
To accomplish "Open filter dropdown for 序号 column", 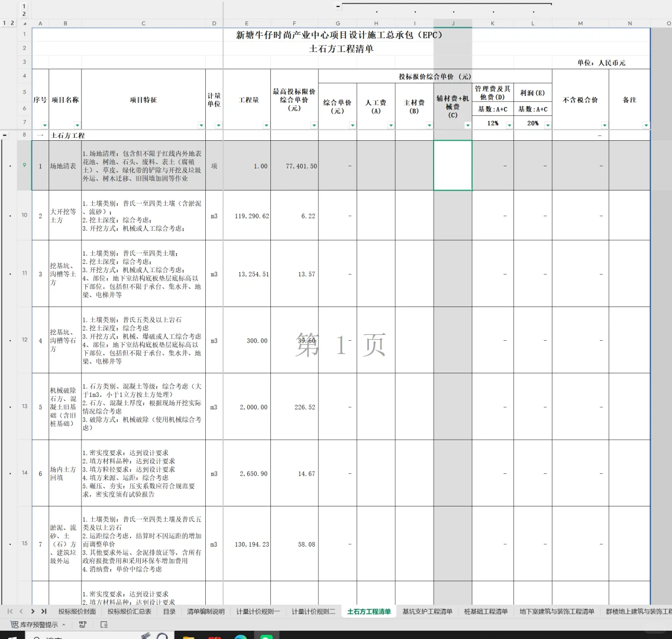I will pyautogui.click(x=44, y=125).
